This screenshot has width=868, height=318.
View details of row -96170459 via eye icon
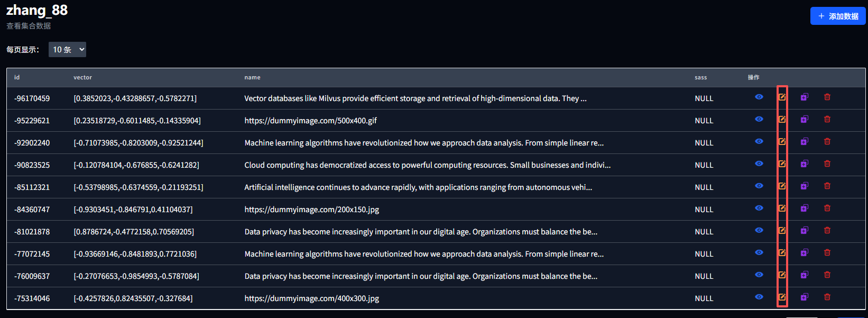[x=759, y=97]
